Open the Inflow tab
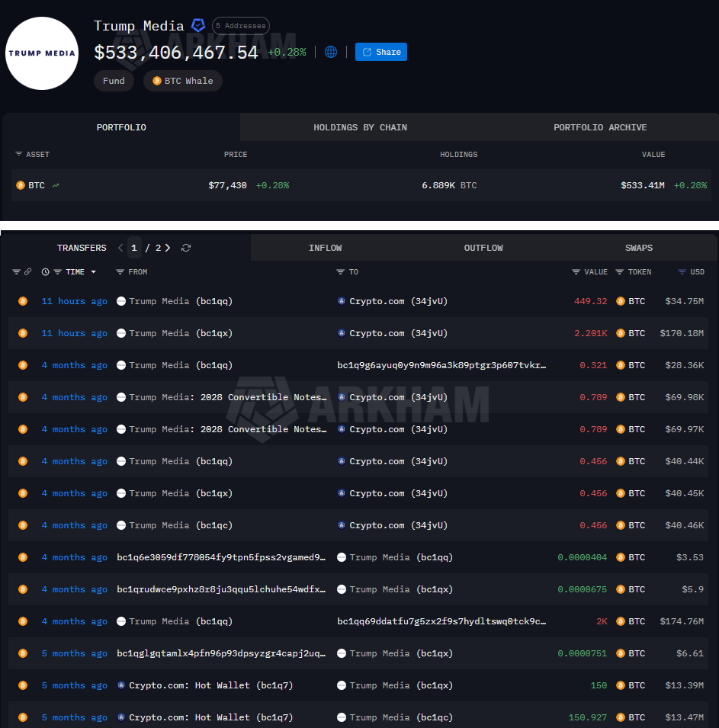Image resolution: width=719 pixels, height=728 pixels. coord(325,248)
